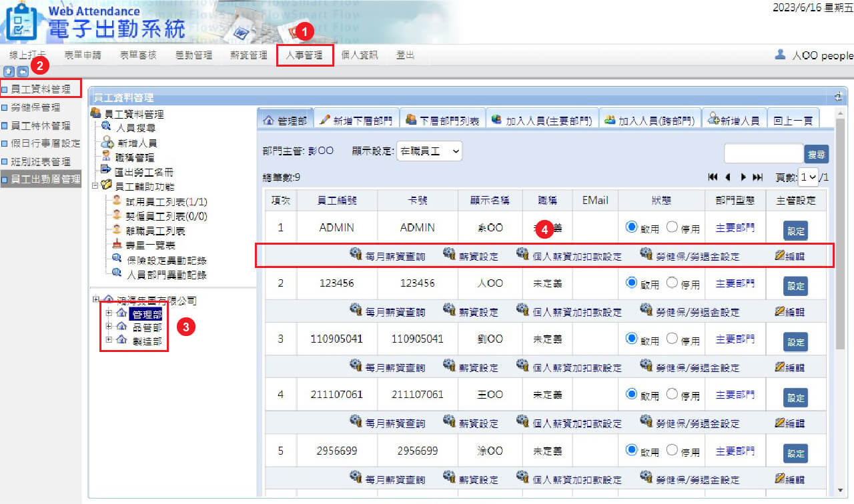Select 啟用 radio for employee 211107061
The width and height of the screenshot is (854, 504).
pyautogui.click(x=631, y=393)
